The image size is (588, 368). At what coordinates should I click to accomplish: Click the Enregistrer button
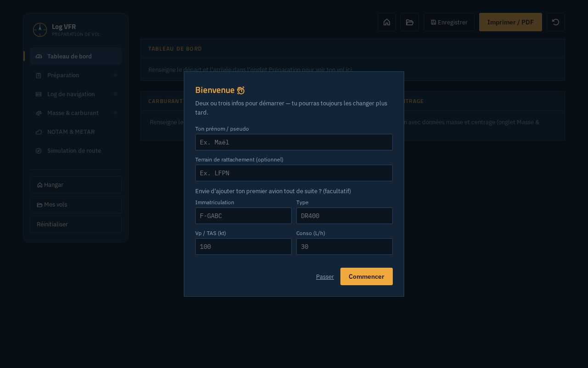449,22
